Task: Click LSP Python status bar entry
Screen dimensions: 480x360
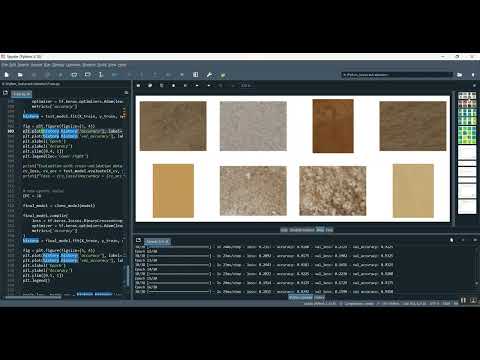Action: point(388,303)
